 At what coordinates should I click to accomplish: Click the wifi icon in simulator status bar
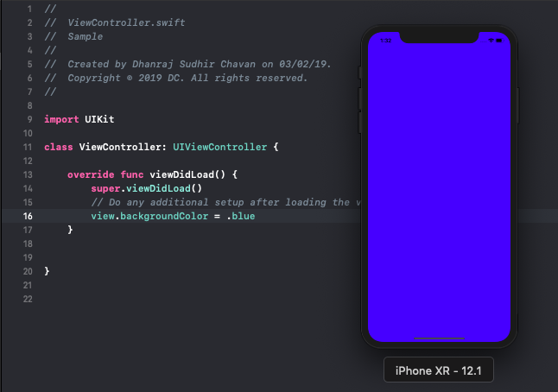(x=491, y=41)
